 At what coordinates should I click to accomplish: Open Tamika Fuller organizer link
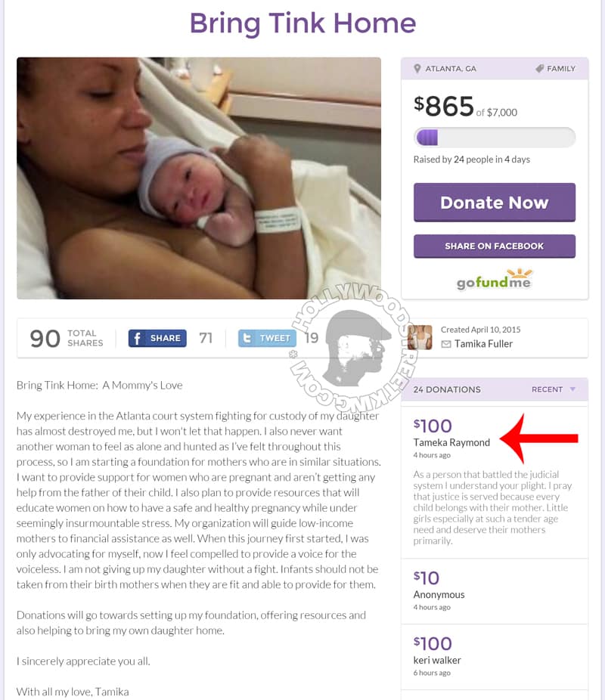pos(483,344)
